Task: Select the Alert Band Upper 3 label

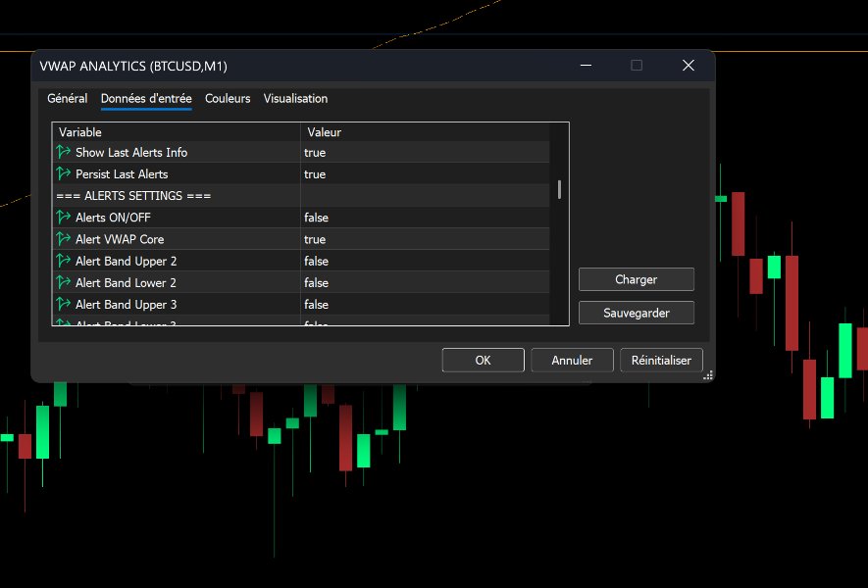Action: click(x=126, y=304)
